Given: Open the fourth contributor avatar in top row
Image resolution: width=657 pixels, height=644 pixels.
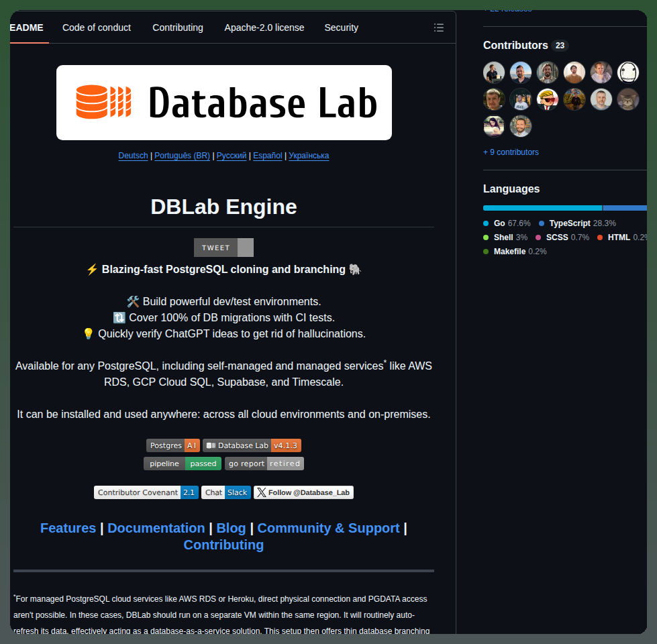Looking at the screenshot, I should pos(574,72).
